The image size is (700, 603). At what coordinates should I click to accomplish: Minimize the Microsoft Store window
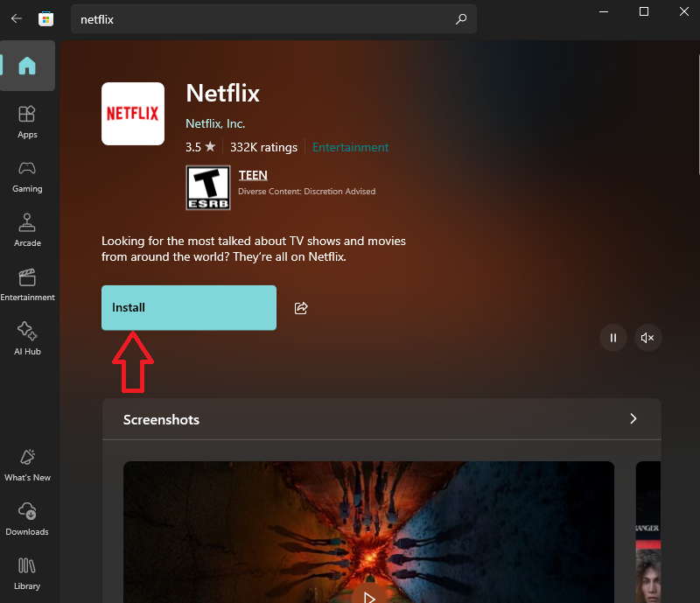tap(604, 11)
